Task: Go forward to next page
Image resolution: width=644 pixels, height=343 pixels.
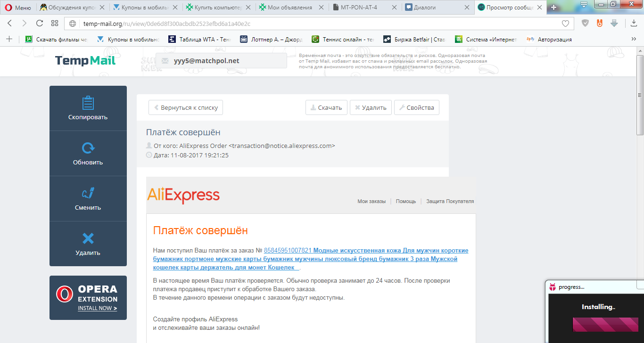Action: pyautogui.click(x=25, y=23)
